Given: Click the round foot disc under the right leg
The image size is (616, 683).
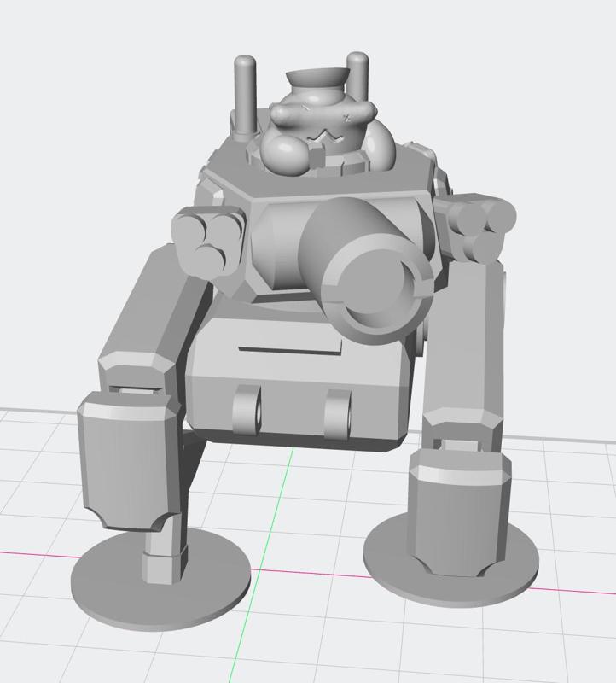Looking at the screenshot, I should pos(450,560).
